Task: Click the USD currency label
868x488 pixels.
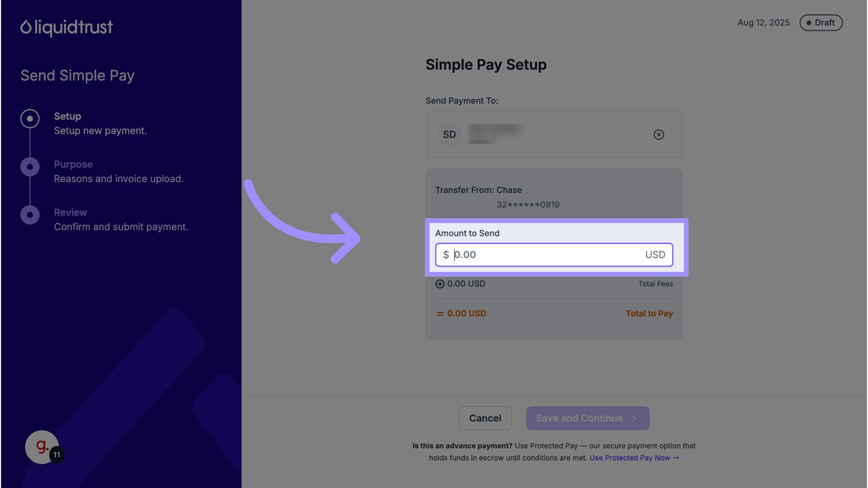Action: click(x=655, y=255)
